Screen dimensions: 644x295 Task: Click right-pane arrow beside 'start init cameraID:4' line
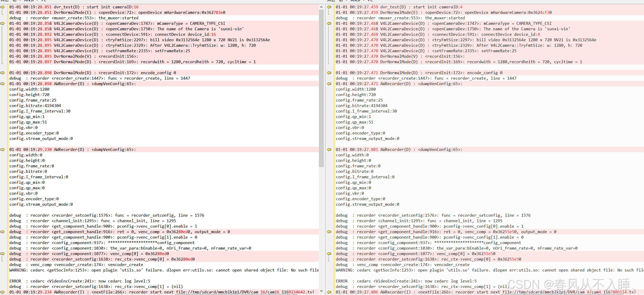pos(329,7)
